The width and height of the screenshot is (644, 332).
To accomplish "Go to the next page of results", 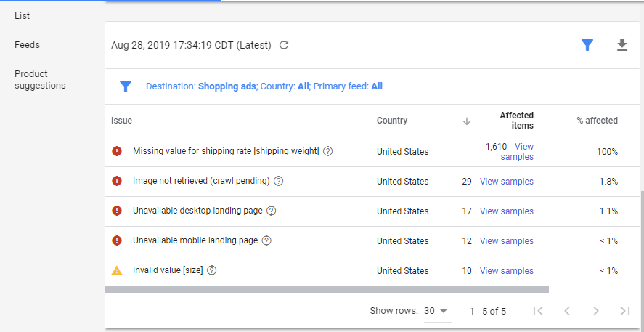I will [x=596, y=311].
